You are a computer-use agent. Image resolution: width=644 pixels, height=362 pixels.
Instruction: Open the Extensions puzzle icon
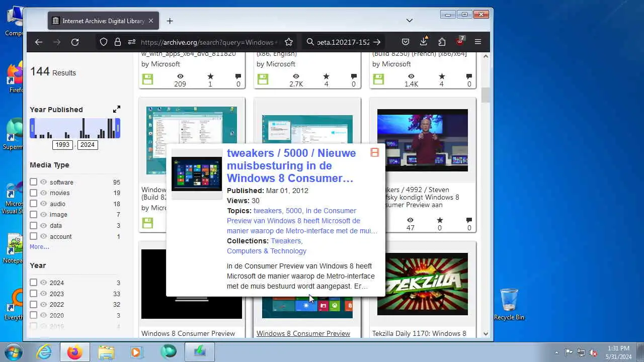(442, 42)
